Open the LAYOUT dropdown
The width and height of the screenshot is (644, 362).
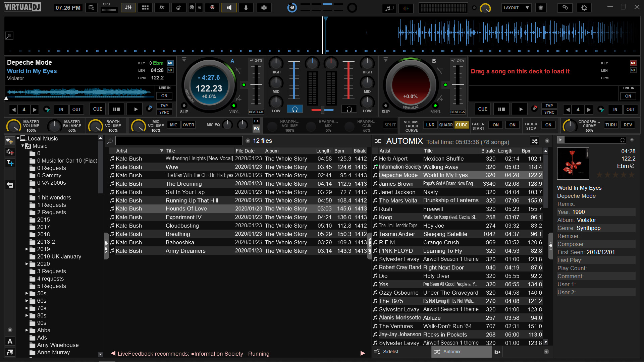[x=517, y=7]
